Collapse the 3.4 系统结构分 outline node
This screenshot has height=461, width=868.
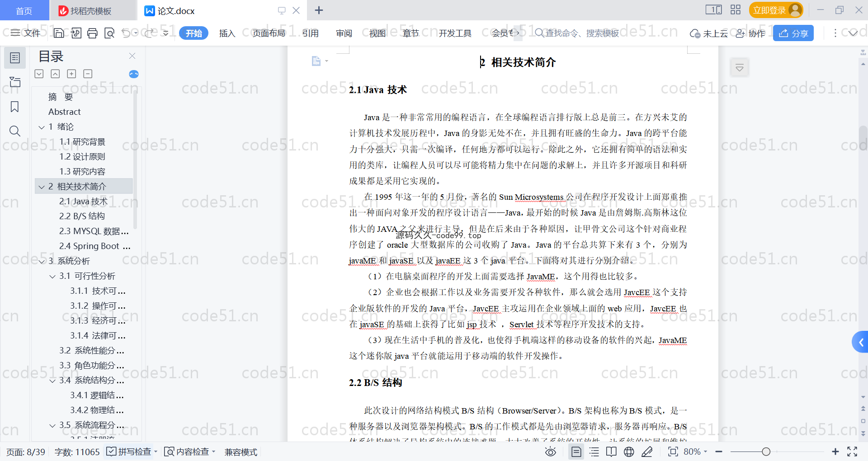(52, 381)
